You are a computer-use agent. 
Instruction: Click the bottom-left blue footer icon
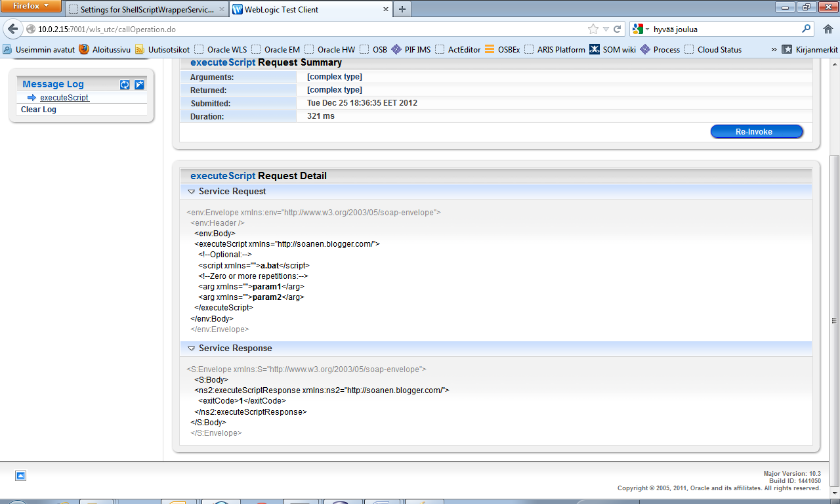click(20, 476)
